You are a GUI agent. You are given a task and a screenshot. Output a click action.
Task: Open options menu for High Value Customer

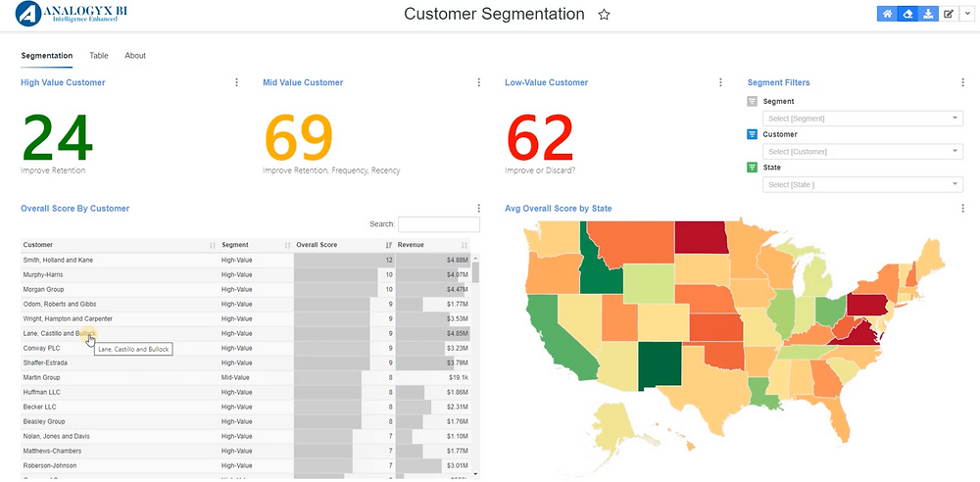236,82
